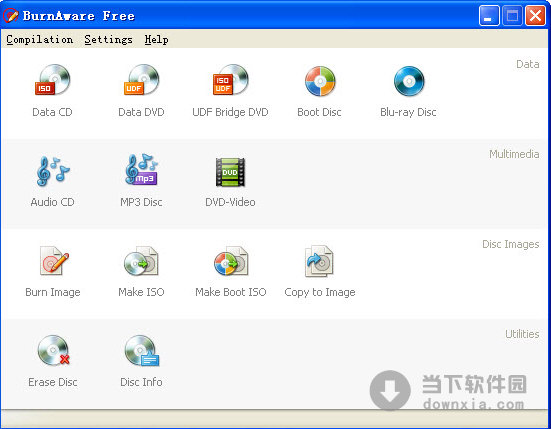Viewport: 551px width, 429px height.
Task: Open the Make ISO icon
Action: click(141, 261)
